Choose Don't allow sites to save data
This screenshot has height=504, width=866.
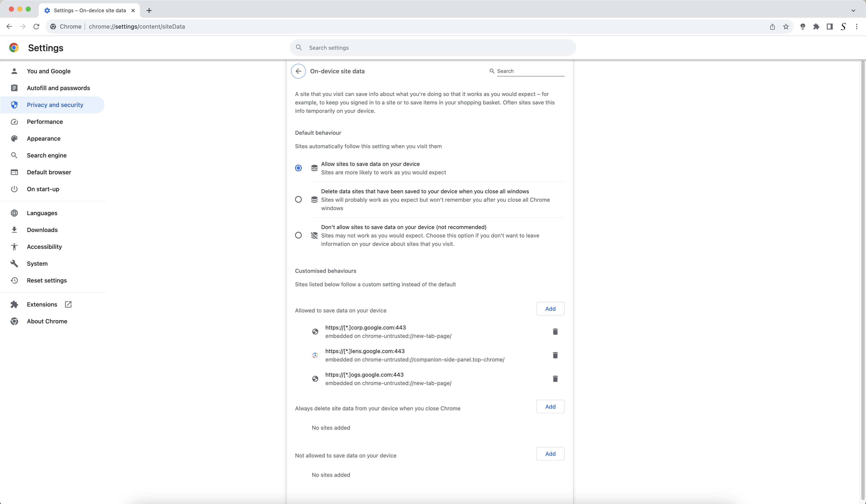298,235
